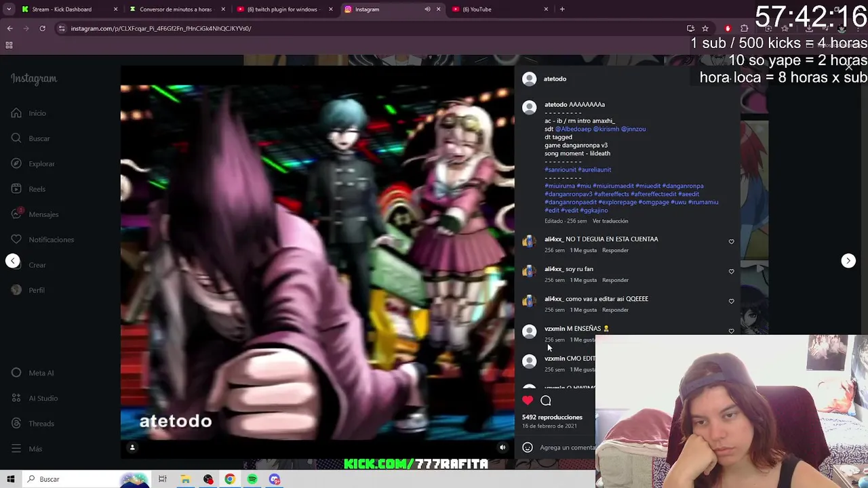Open the Windows Start menu
Image resolution: width=868 pixels, height=488 pixels.
[9, 479]
